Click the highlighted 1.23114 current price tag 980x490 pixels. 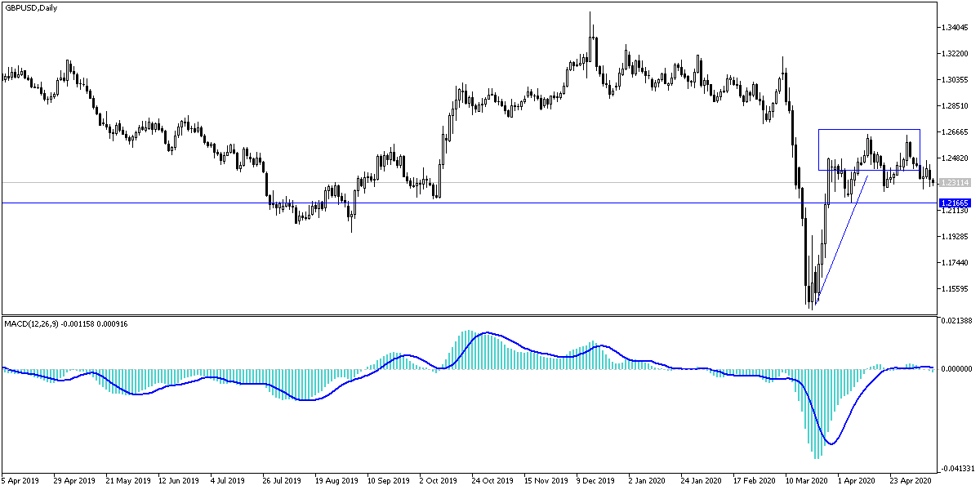957,183
